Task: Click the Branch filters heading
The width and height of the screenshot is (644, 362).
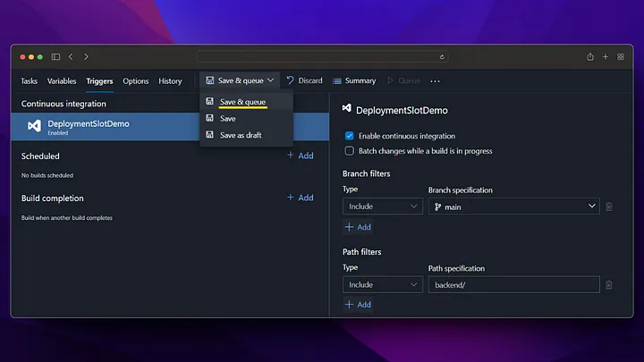Action: (x=367, y=173)
